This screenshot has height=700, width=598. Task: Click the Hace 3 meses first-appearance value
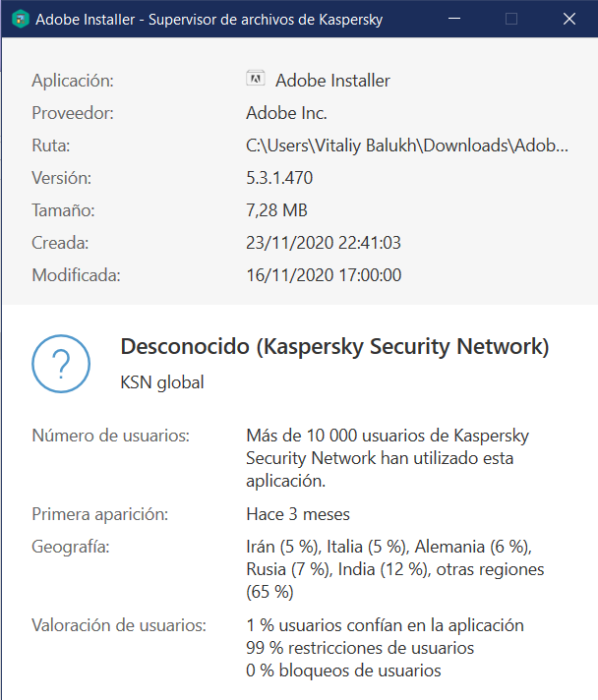click(x=298, y=514)
